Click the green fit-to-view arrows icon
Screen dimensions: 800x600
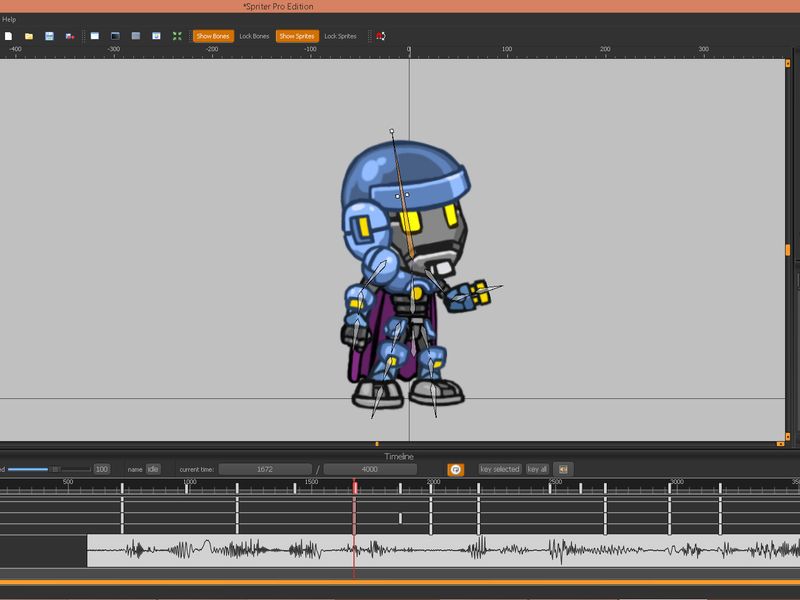pos(177,36)
